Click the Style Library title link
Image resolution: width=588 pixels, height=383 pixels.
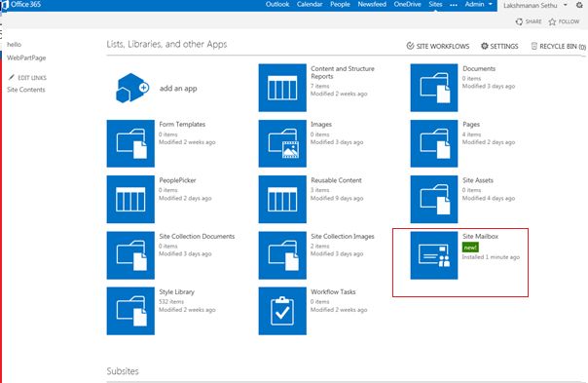tap(176, 291)
